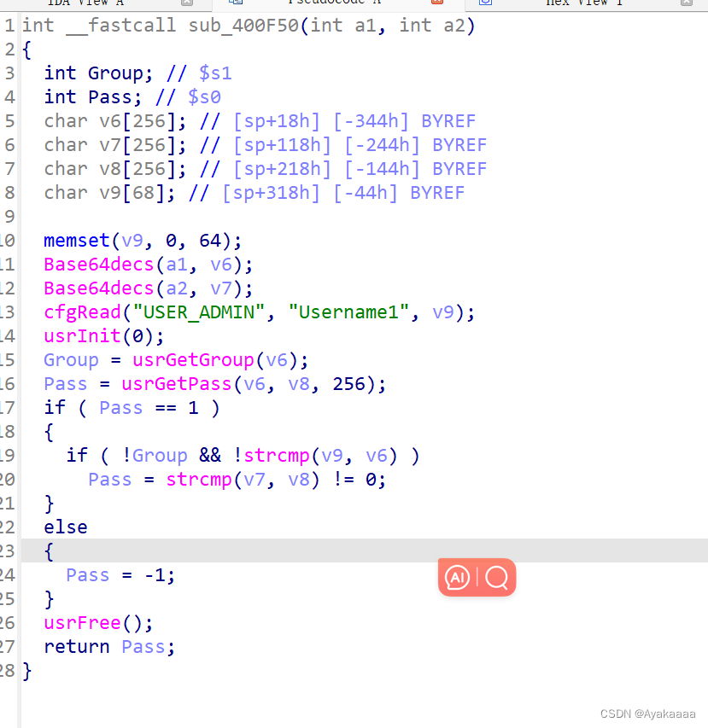The image size is (708, 728).
Task: Click the Pass variable in "if ( Pass == 1 )"
Action: (x=120, y=408)
